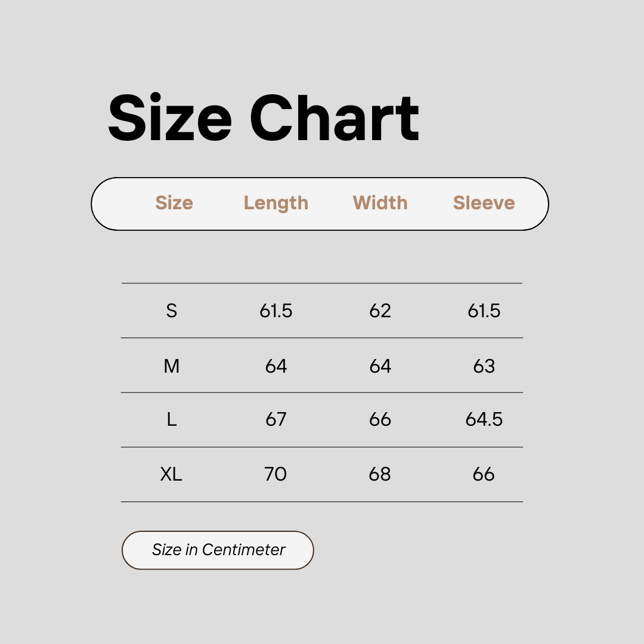644x644 pixels.
Task: Select the S size row label
Action: [x=172, y=311]
